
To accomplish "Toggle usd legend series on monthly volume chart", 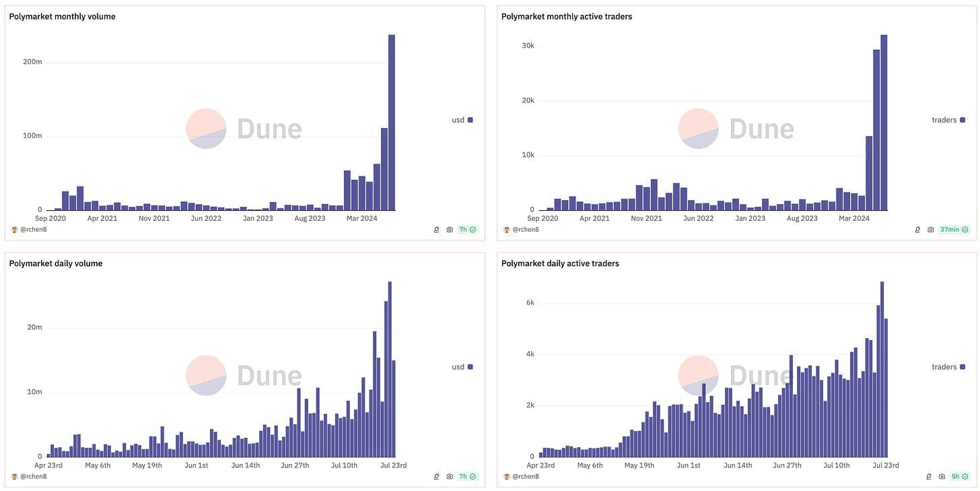I will [x=462, y=120].
